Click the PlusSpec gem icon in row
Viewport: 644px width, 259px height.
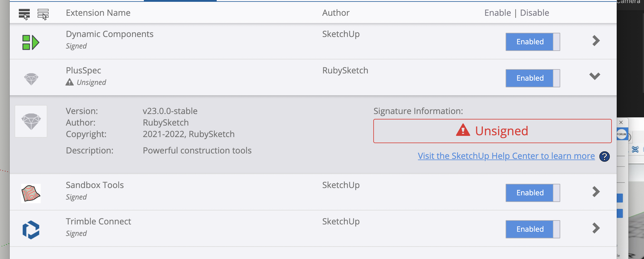tap(31, 79)
